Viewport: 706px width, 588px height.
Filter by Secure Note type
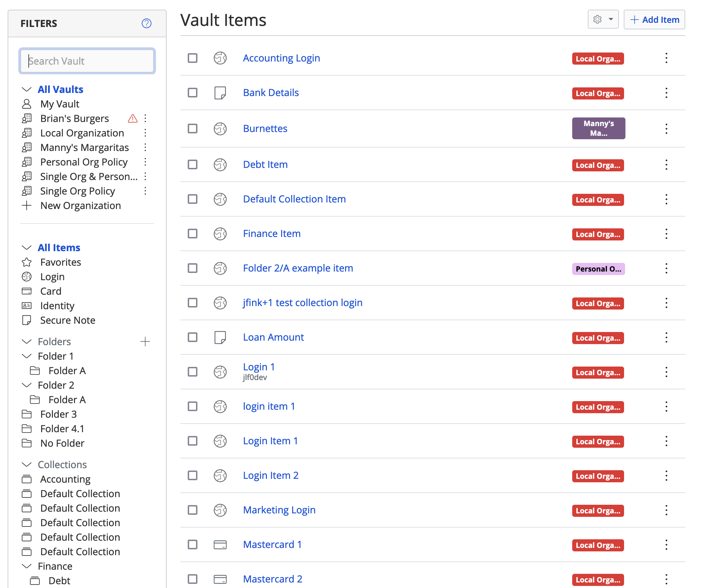click(67, 320)
